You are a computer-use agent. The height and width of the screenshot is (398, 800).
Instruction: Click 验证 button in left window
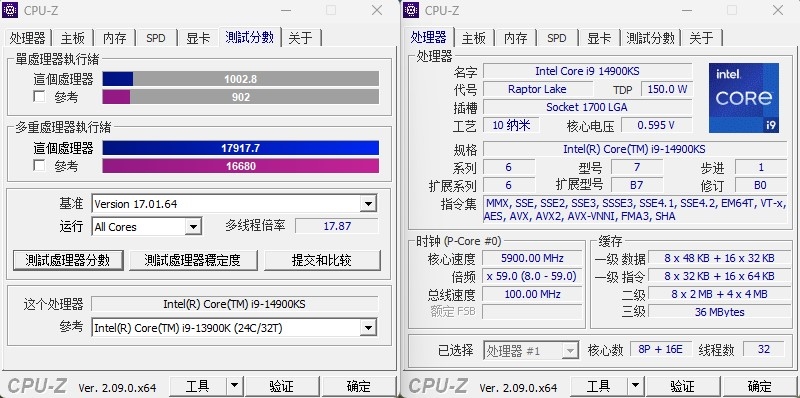coord(281,386)
